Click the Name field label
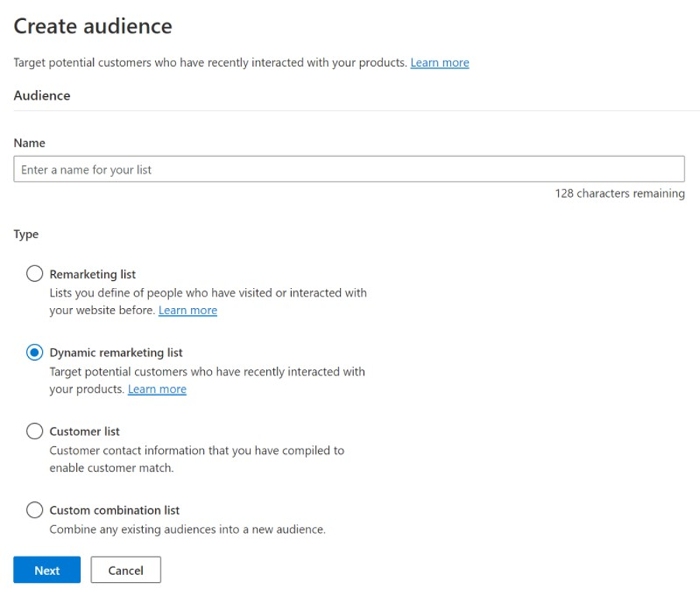The image size is (700, 596). tap(29, 143)
